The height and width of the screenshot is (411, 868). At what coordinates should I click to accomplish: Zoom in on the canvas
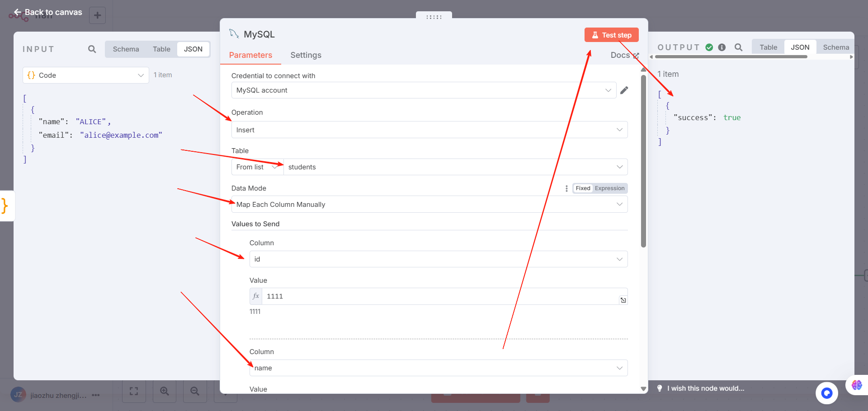(x=165, y=391)
